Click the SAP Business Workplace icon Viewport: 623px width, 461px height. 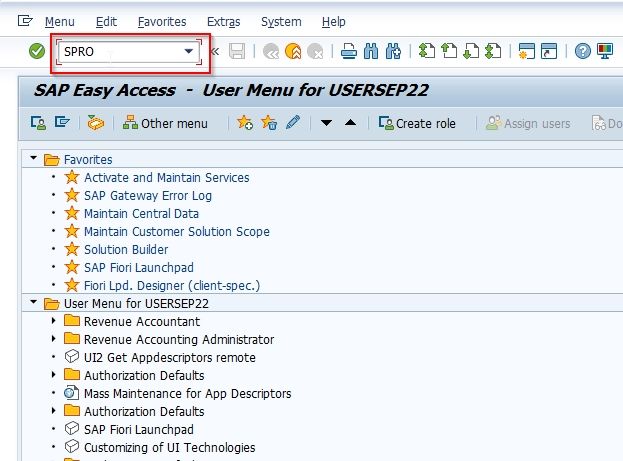(96, 123)
